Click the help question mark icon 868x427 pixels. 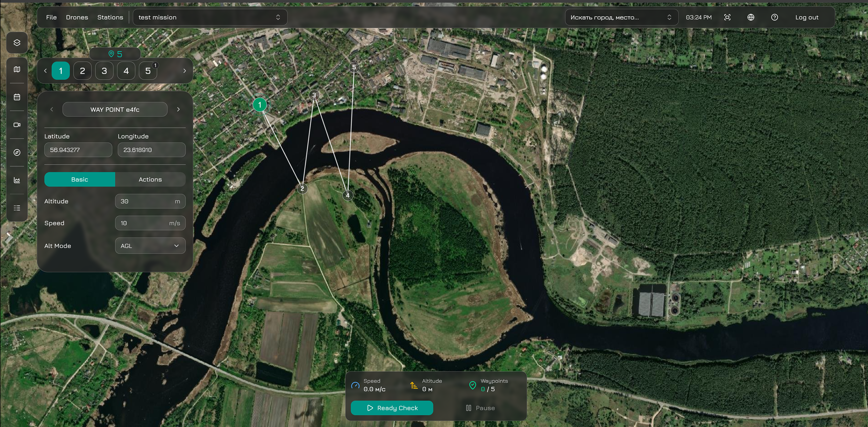[774, 17]
